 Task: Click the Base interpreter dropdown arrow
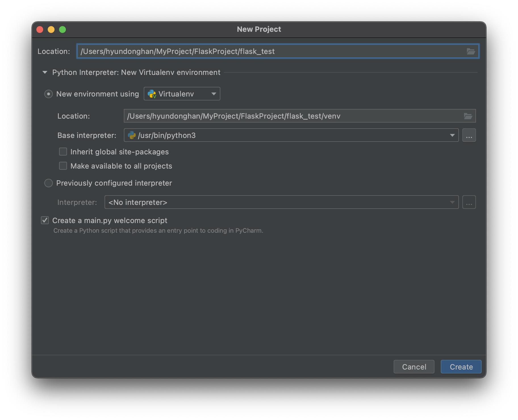pyautogui.click(x=452, y=135)
